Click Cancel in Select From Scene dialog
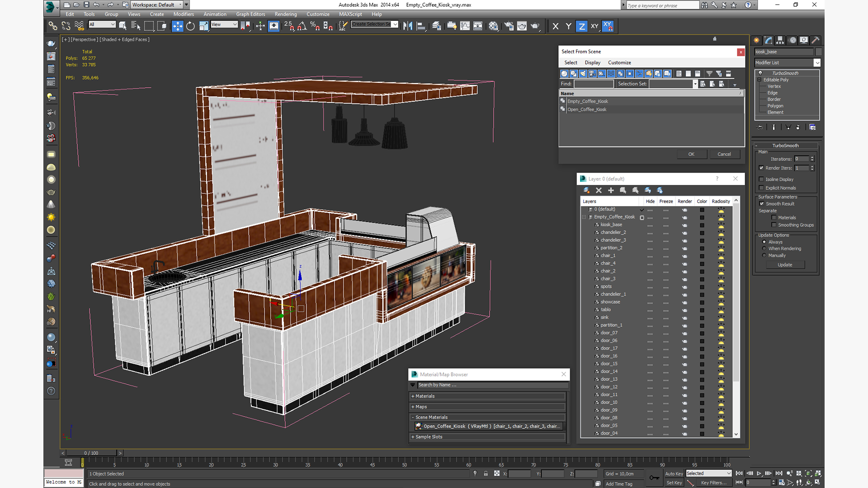Viewport: 868px width, 488px height. 724,154
